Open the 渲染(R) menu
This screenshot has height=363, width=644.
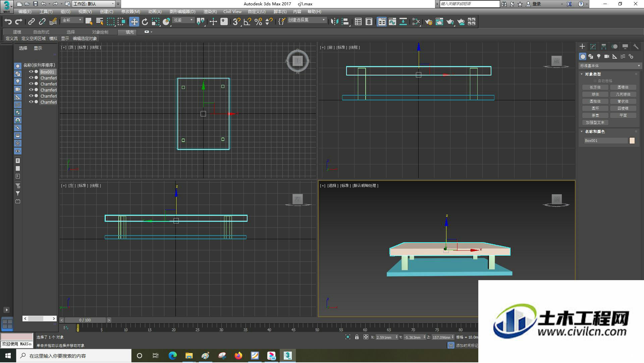pos(210,12)
